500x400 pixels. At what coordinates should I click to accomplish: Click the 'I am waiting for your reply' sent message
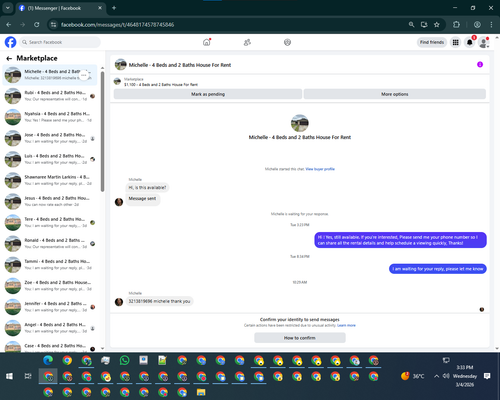click(438, 269)
